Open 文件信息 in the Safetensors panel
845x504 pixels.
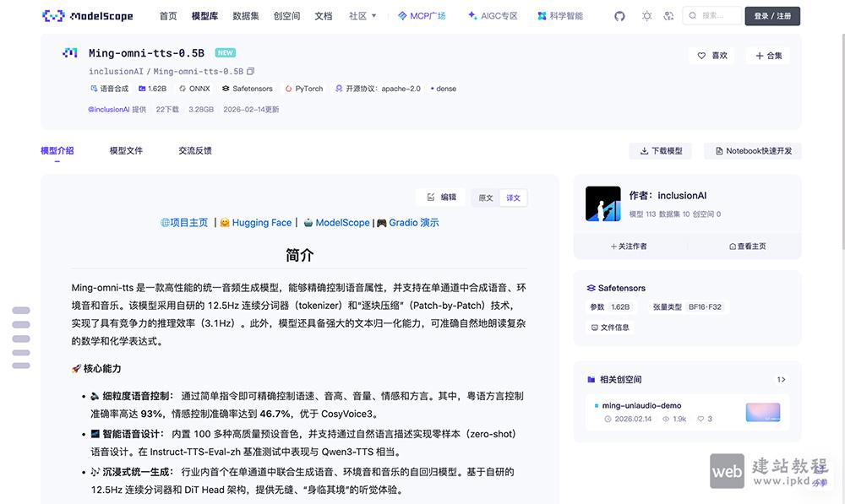coord(610,327)
